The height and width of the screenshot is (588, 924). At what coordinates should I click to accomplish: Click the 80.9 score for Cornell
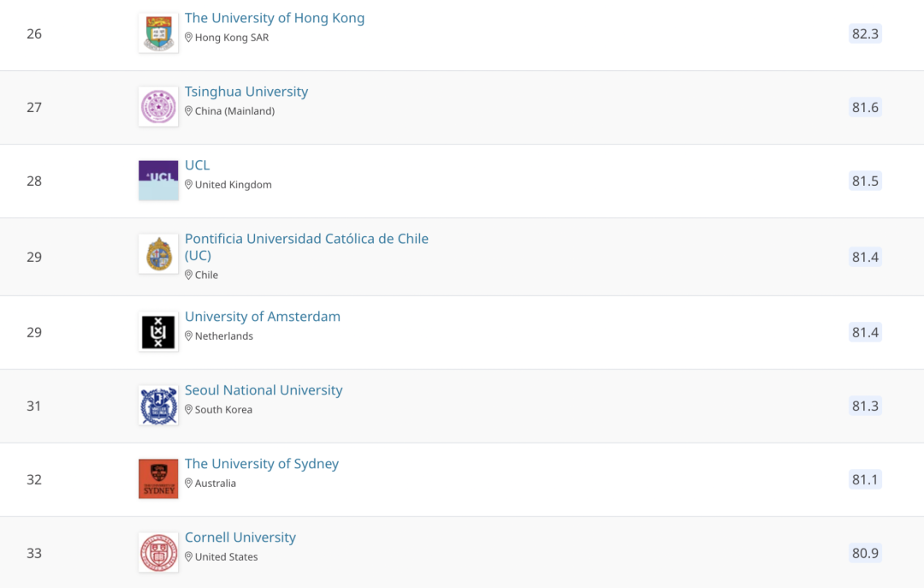click(865, 553)
